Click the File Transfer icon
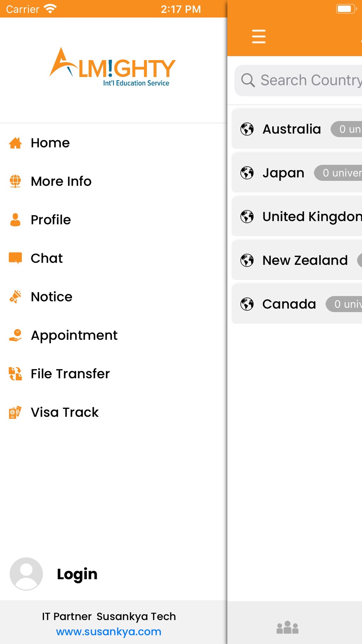The image size is (362, 644). click(x=15, y=374)
